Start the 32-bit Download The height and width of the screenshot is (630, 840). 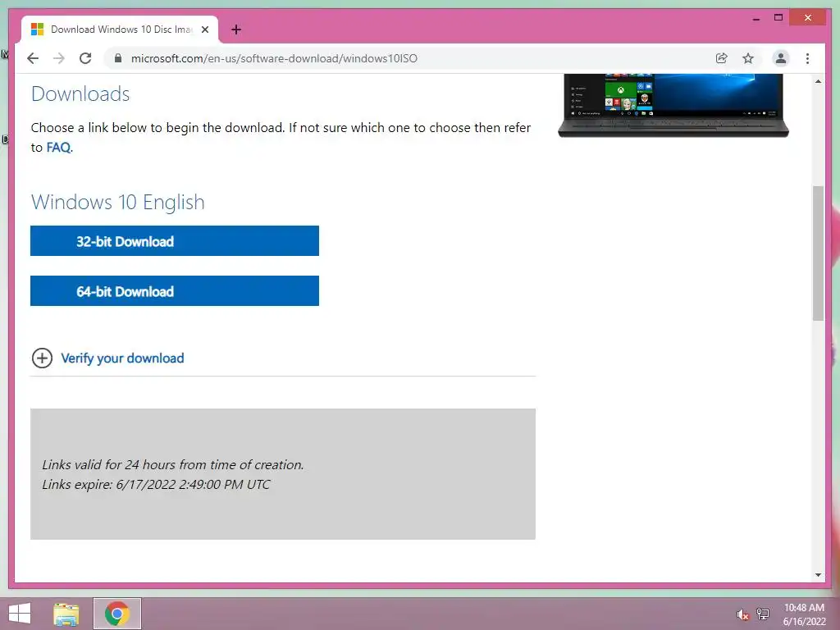pyautogui.click(x=175, y=241)
